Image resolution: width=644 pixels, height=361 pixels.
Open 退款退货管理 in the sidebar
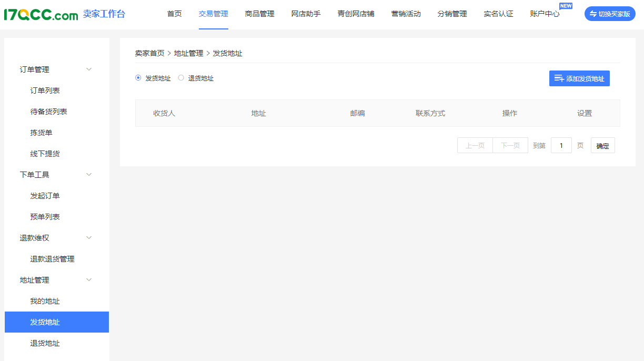click(x=53, y=259)
